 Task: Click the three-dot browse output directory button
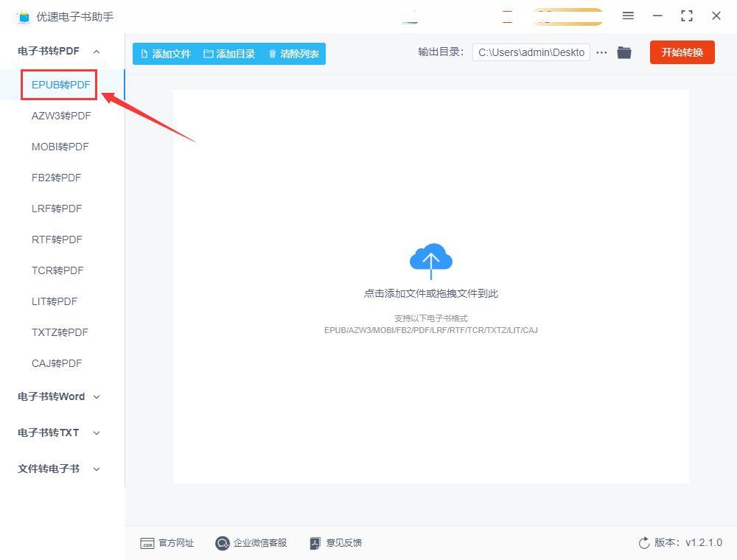coord(601,52)
